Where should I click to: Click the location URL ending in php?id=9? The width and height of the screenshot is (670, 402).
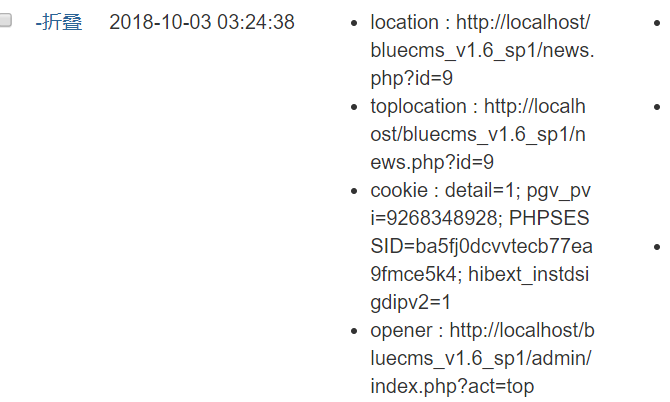click(482, 50)
